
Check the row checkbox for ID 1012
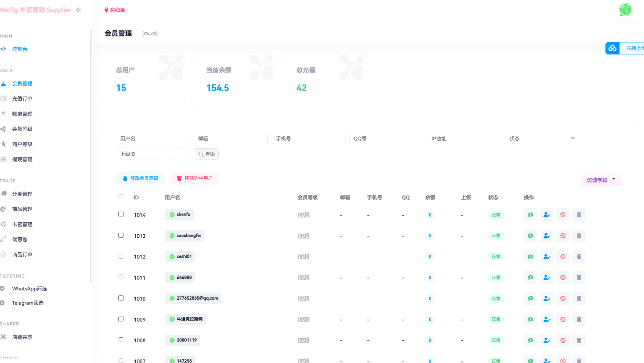pyautogui.click(x=121, y=256)
